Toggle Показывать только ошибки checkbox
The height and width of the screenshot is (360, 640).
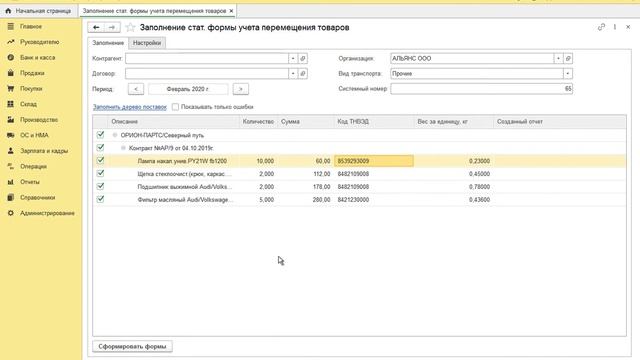point(175,107)
